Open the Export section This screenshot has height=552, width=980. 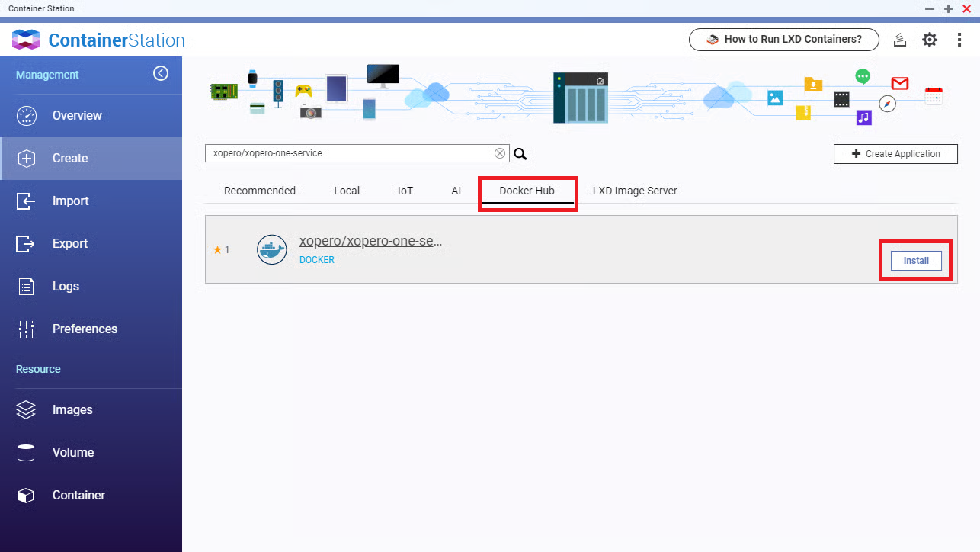(x=91, y=244)
